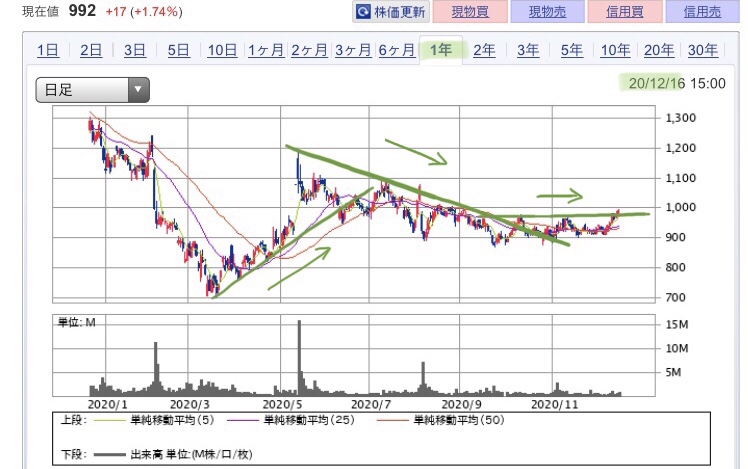This screenshot has width=748, height=469.
Task: Click the 2020/1 x-axis label
Action: [x=107, y=405]
